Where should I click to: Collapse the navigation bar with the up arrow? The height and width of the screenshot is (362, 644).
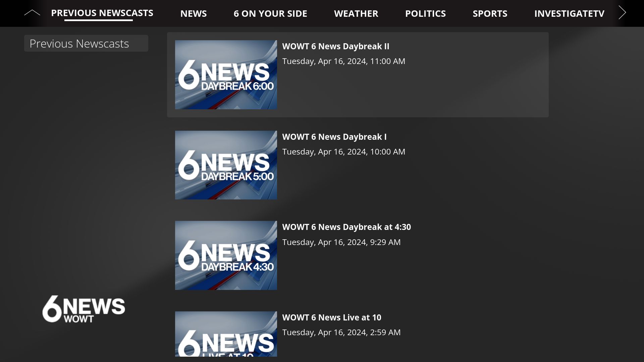(x=33, y=12)
